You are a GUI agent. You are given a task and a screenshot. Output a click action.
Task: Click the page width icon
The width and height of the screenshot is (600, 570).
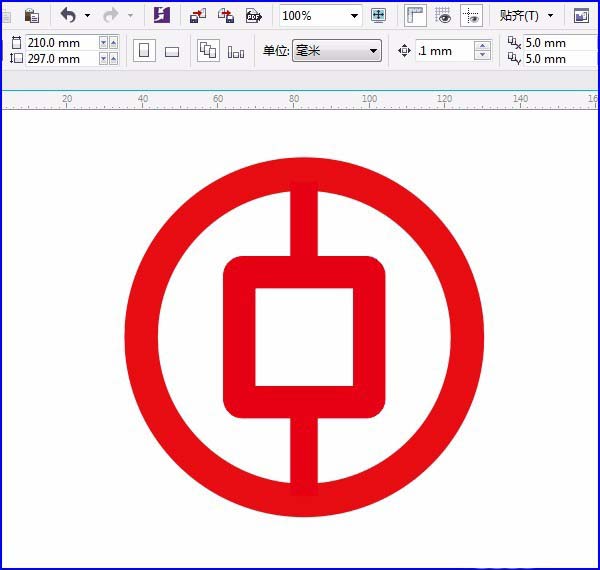click(x=16, y=42)
